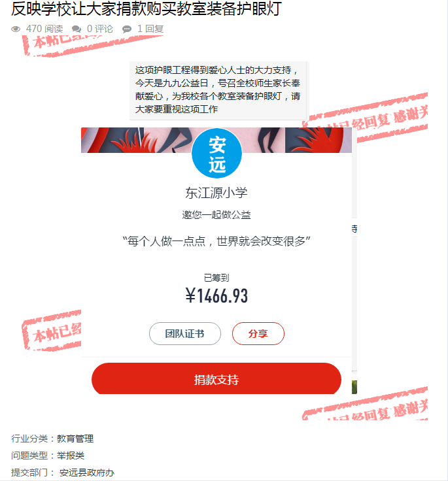Click the 东江源小学 school name

tap(216, 193)
